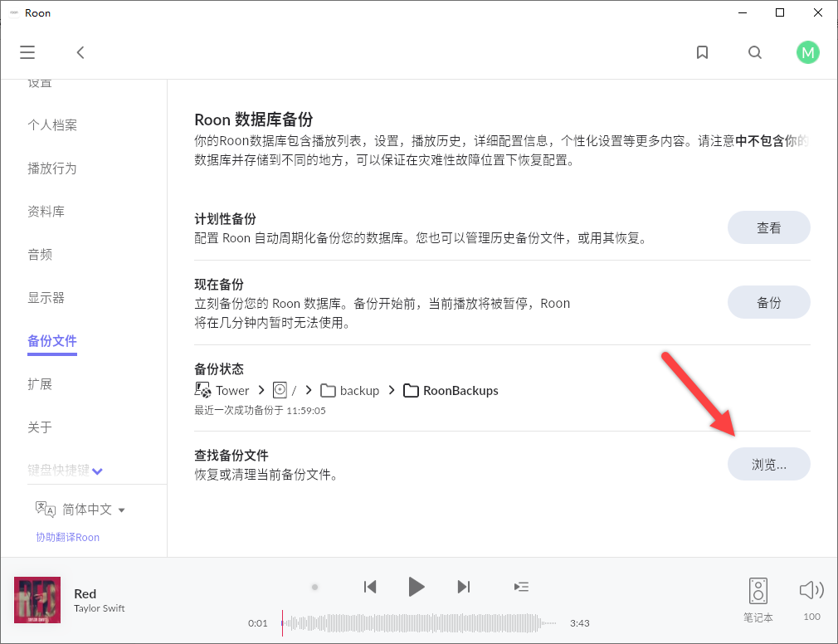Click the 0:01 elapsed time
Screen dimensions: 838x644
[257, 623]
